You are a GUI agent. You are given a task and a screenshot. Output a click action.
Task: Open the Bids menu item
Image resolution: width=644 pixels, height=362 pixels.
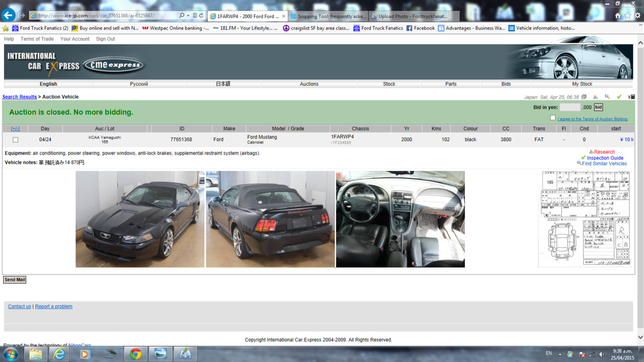(x=506, y=84)
